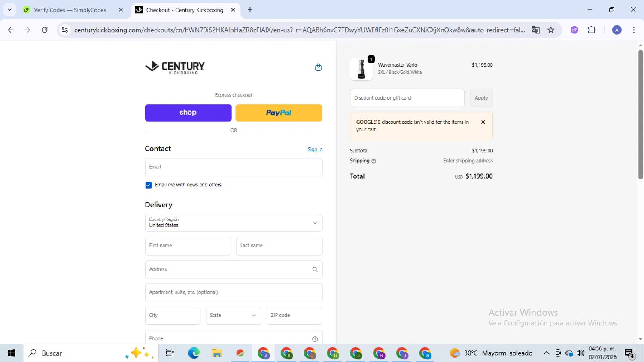Open the volume speaker tray icon
644x362 pixels.
click(580, 353)
